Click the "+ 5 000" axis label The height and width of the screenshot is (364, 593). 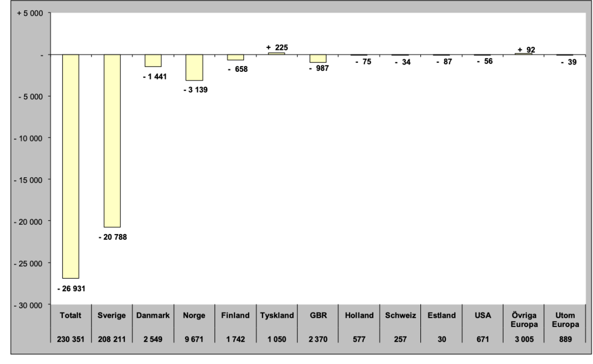(x=30, y=13)
